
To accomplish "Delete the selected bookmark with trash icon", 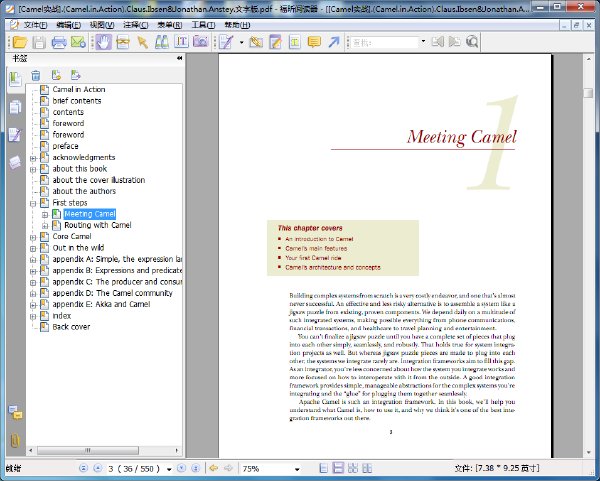I will (36, 75).
